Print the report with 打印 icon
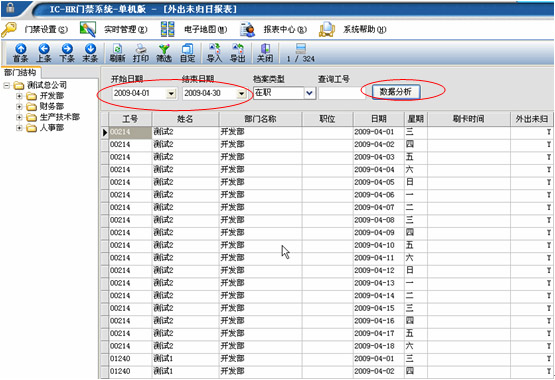Viewport: 555px width, 380px height. pyautogui.click(x=141, y=53)
